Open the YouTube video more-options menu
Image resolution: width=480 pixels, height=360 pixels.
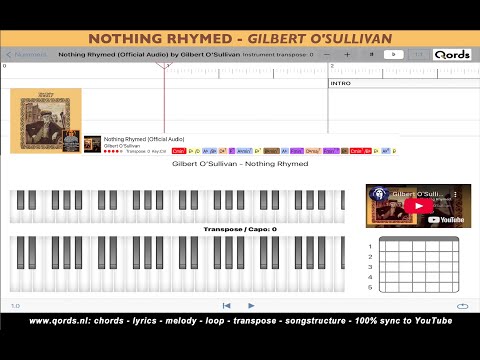pyautogui.click(x=455, y=194)
